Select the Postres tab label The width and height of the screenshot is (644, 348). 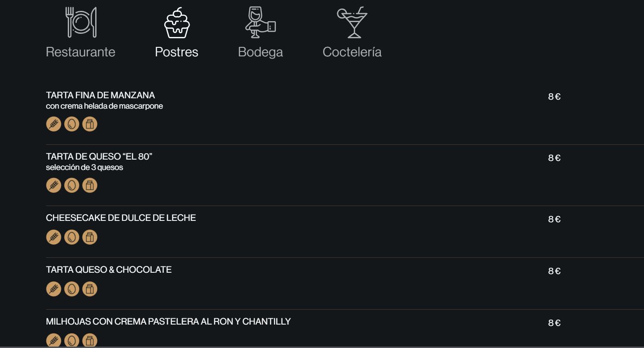click(x=176, y=52)
